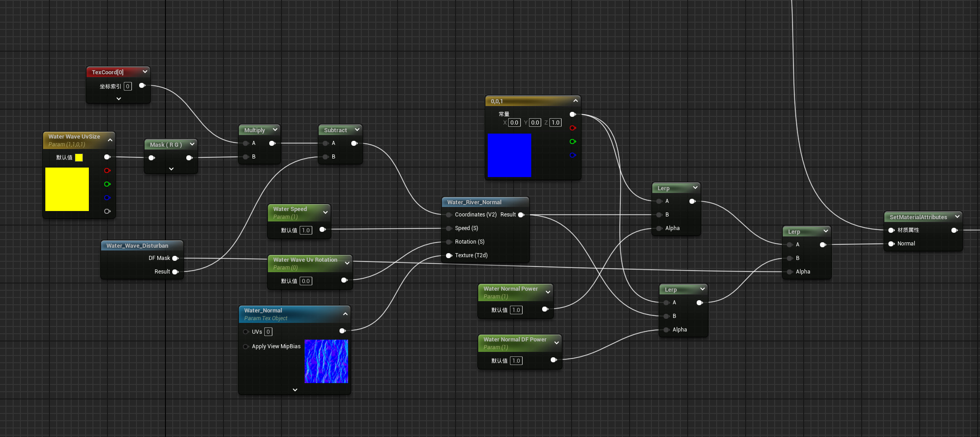The width and height of the screenshot is (980, 437).
Task: Click the Rotation (S) input pin
Action: click(449, 242)
